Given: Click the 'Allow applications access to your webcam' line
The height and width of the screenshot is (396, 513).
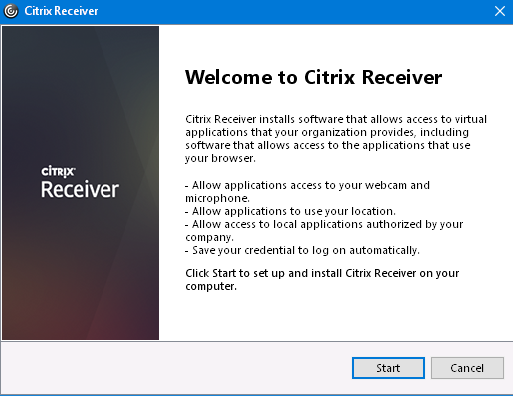Looking at the screenshot, I should click(307, 192).
